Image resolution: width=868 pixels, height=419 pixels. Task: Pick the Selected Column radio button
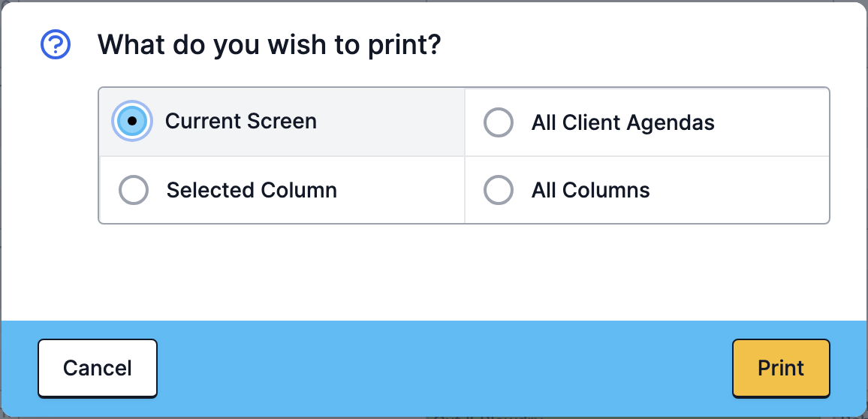(x=134, y=190)
